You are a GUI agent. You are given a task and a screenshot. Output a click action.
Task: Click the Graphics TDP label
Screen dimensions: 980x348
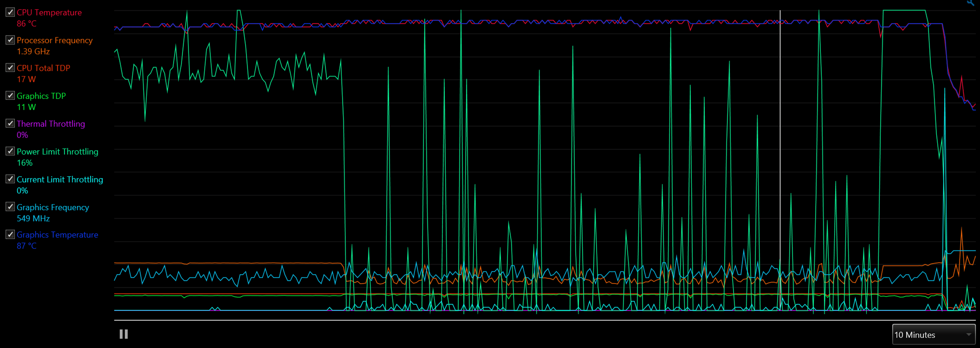41,96
